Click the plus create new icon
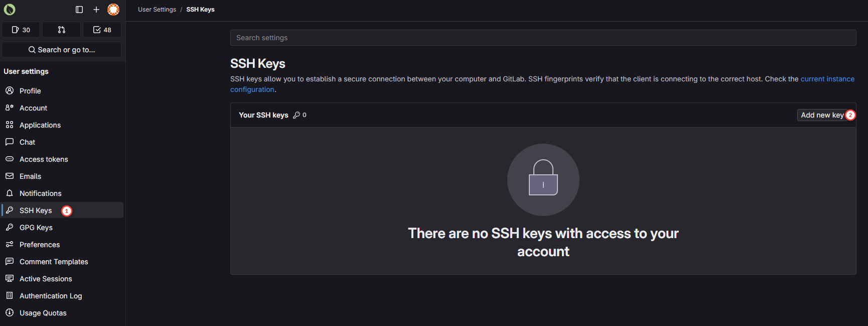868x326 pixels. click(96, 10)
